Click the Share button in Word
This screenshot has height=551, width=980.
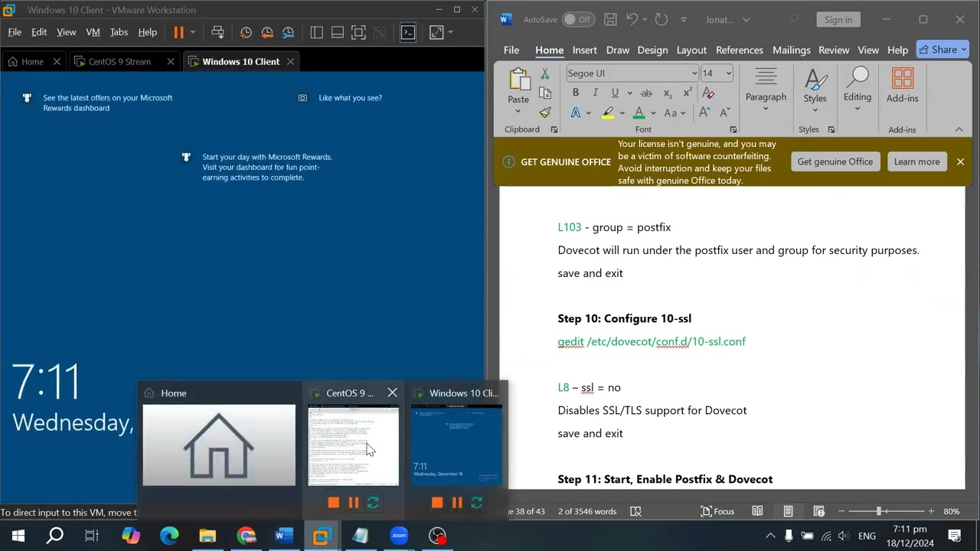[942, 50]
